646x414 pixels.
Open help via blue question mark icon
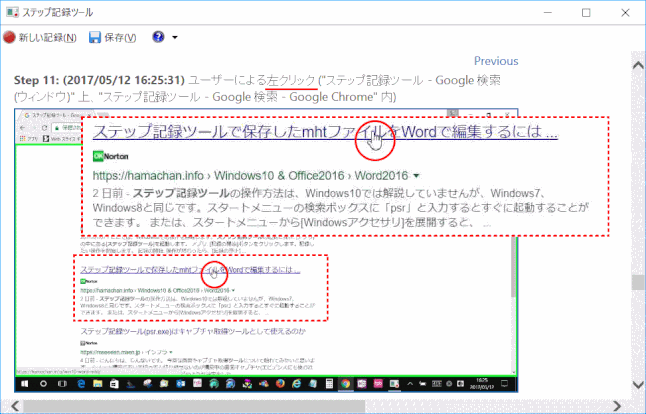coord(158,37)
